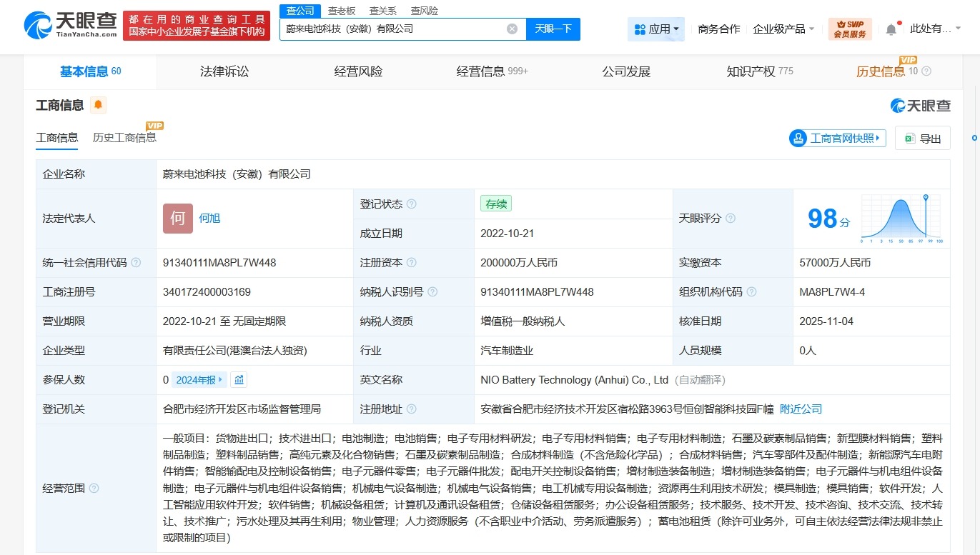This screenshot has width=980, height=555.
Task: Open the 知识产权 775 tab
Action: tap(759, 71)
